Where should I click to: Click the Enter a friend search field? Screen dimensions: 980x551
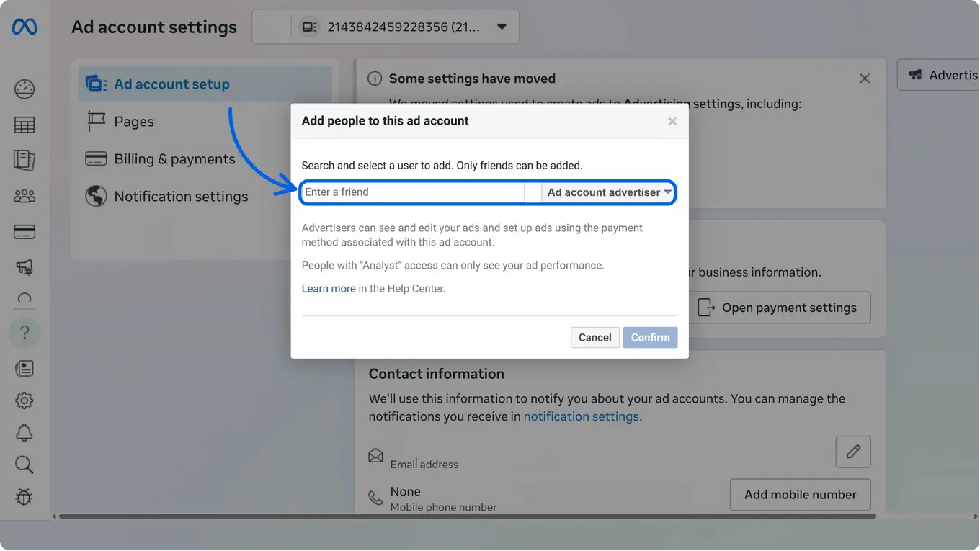[x=411, y=192]
